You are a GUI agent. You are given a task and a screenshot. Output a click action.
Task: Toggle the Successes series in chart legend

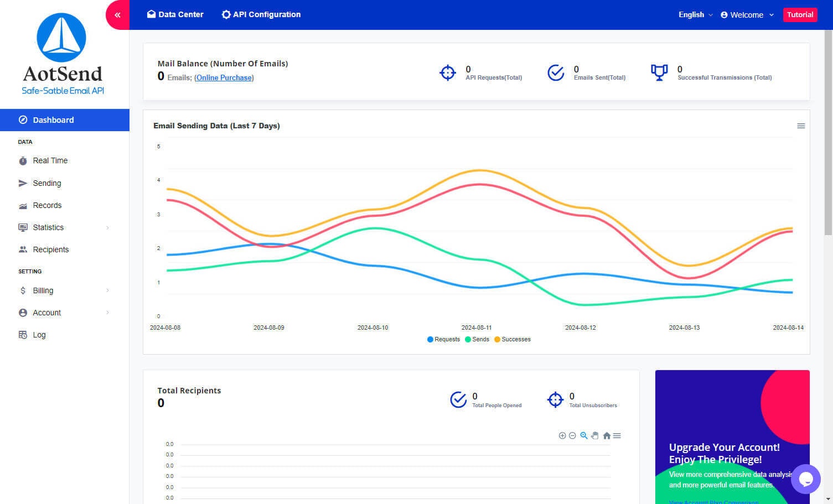pyautogui.click(x=513, y=339)
